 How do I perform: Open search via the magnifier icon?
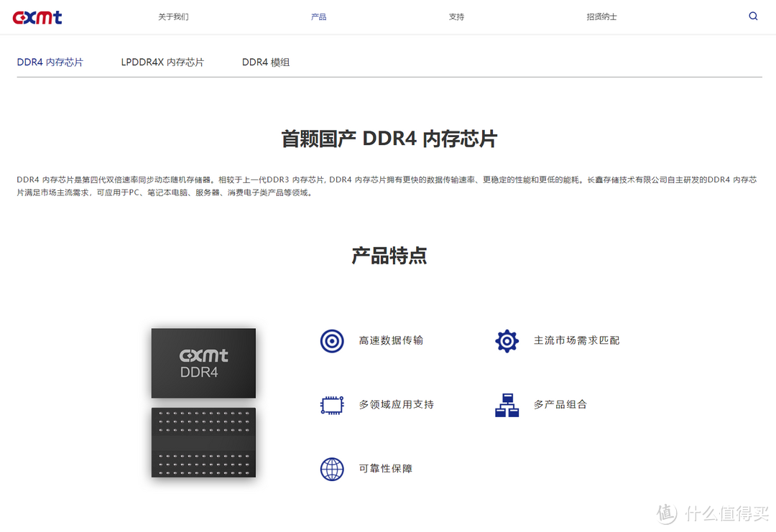click(753, 16)
